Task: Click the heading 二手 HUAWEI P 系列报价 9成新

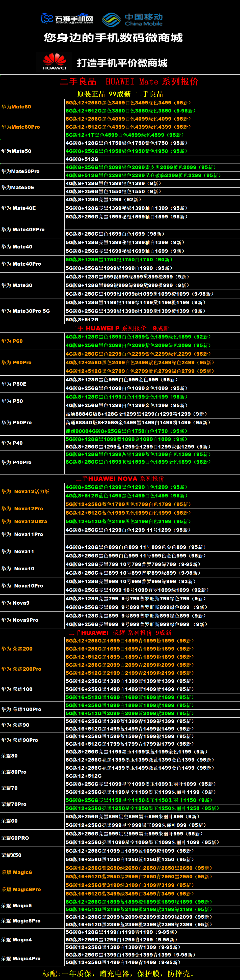Action: click(120, 328)
